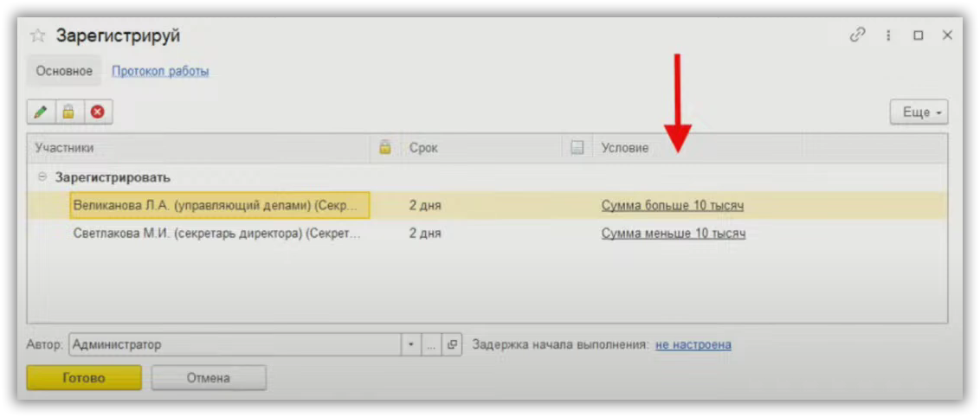Click the note column header icon
The height and width of the screenshot is (417, 980).
(x=577, y=148)
